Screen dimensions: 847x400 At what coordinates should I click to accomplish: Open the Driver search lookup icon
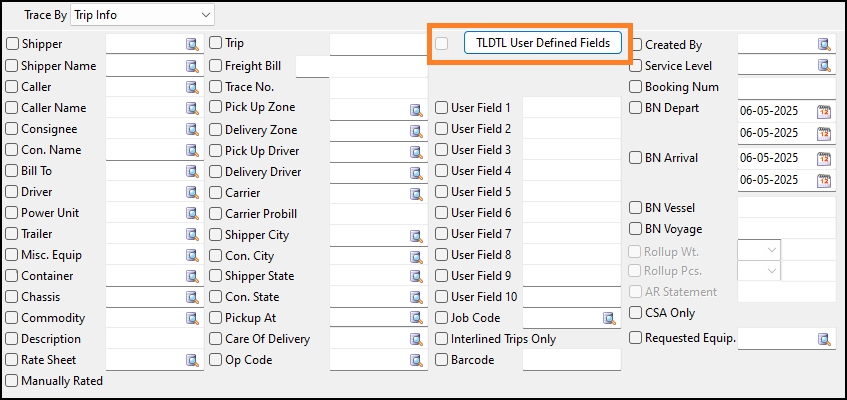click(192, 192)
